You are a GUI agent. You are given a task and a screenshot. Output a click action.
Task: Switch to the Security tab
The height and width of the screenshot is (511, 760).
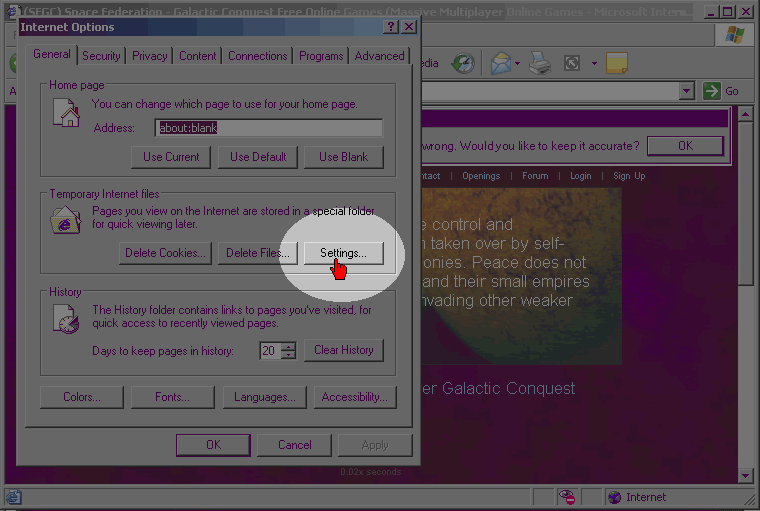click(101, 56)
